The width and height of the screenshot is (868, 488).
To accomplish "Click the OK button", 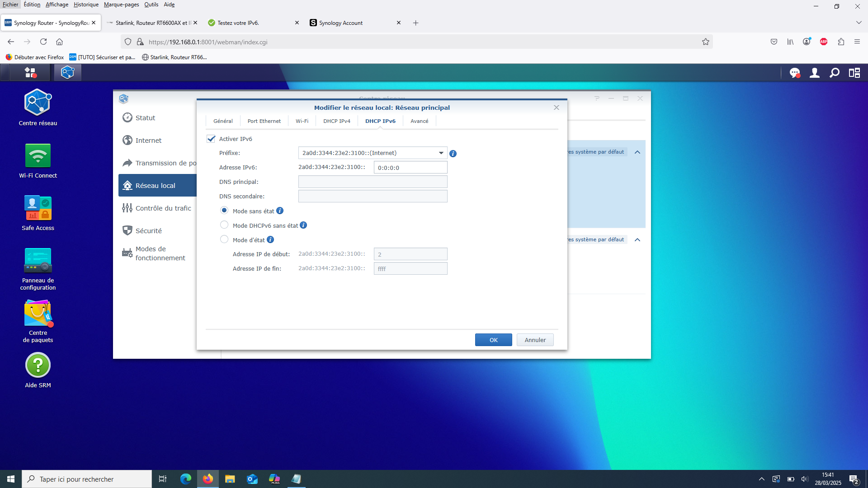I will point(494,340).
